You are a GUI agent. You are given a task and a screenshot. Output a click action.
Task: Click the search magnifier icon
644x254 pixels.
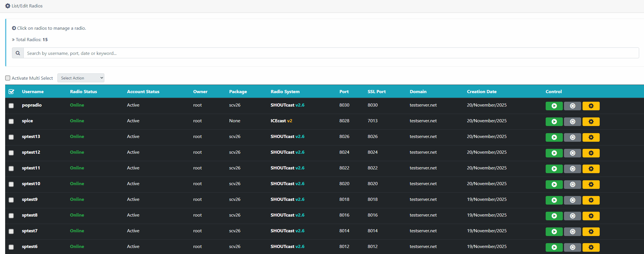[18, 53]
